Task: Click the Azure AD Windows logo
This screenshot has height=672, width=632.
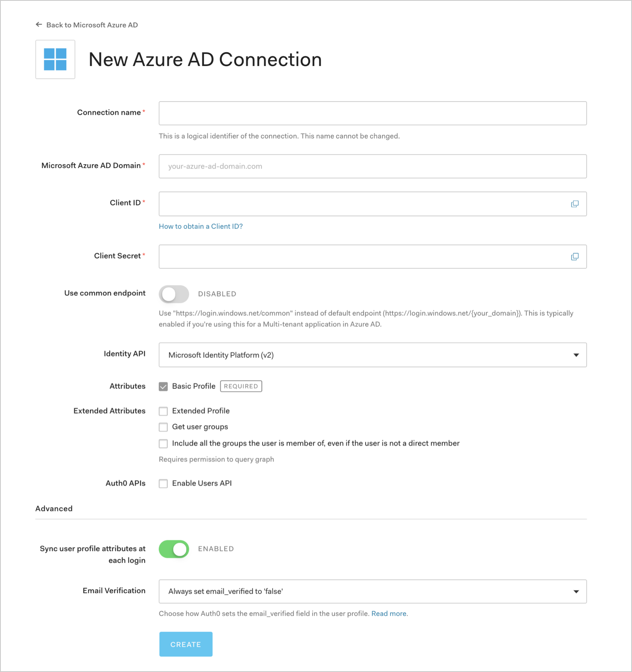Action: 55,59
